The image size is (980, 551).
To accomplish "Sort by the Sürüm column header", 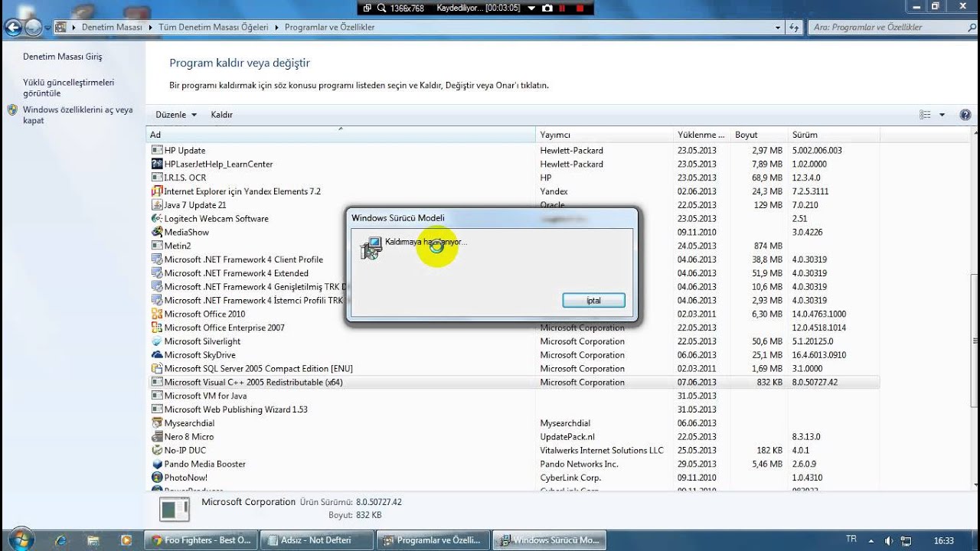I will coord(834,135).
